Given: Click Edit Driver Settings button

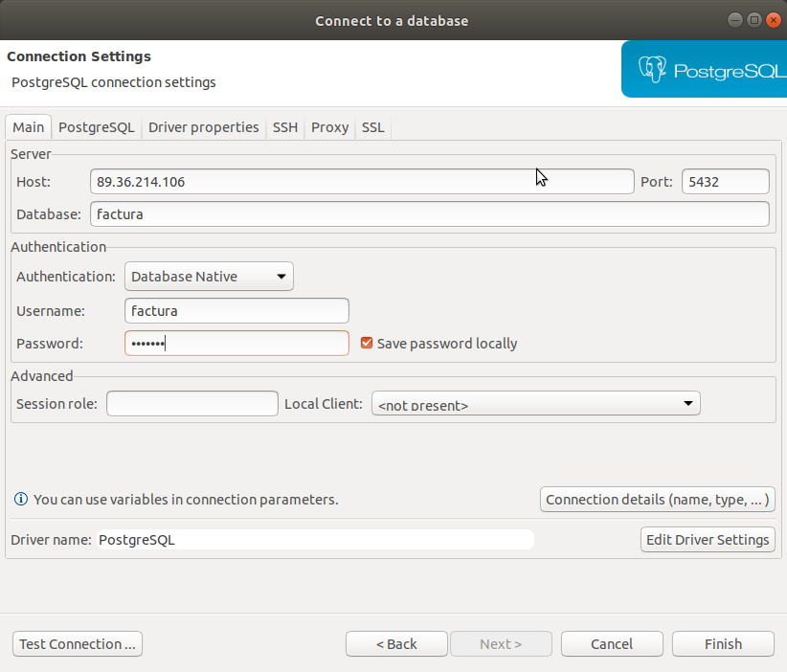Looking at the screenshot, I should pos(708,539).
